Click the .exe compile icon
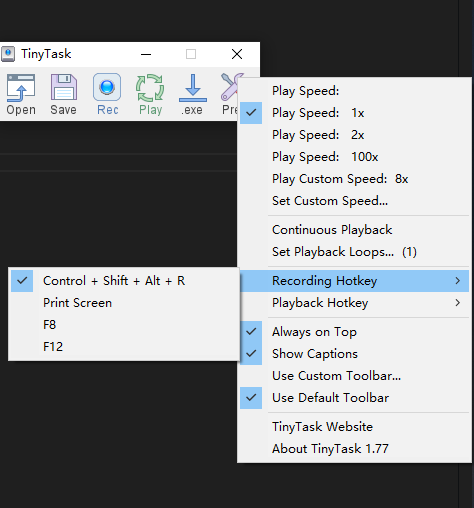The image size is (474, 508). coord(193,94)
